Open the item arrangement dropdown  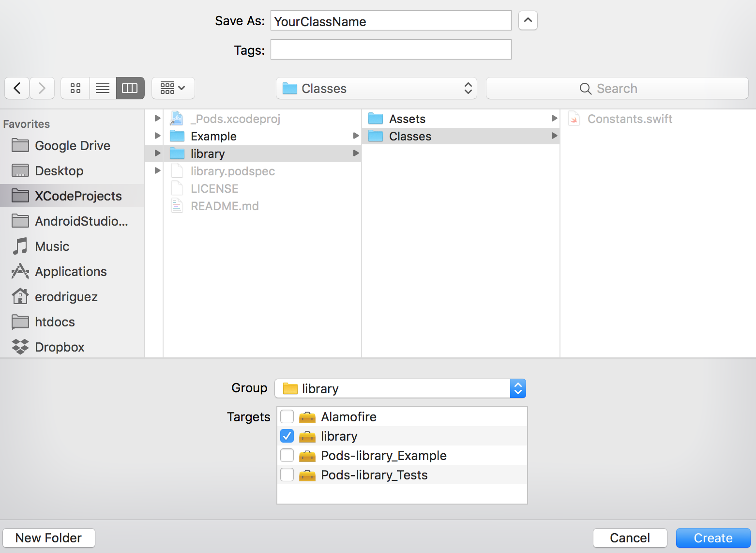tap(173, 88)
